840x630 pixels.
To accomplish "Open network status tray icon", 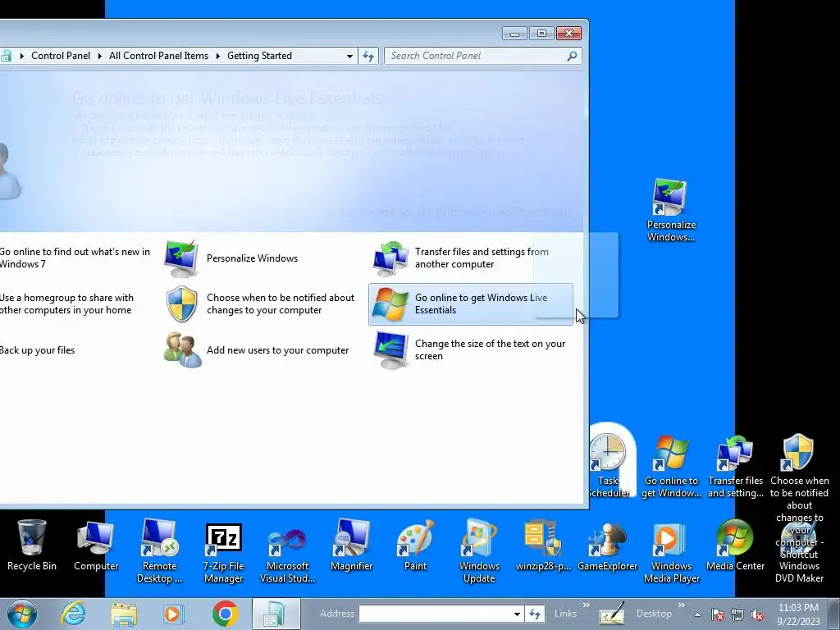I will (737, 614).
